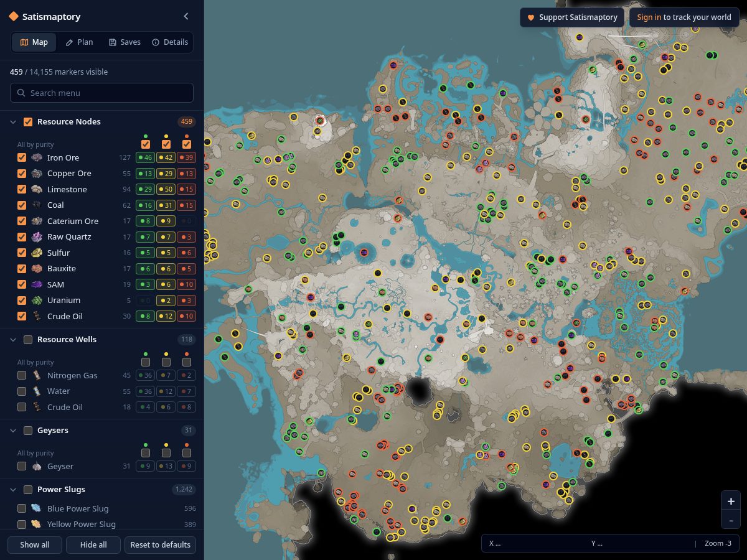
Task: Click the Yellow Power Slug icon
Action: [37, 525]
